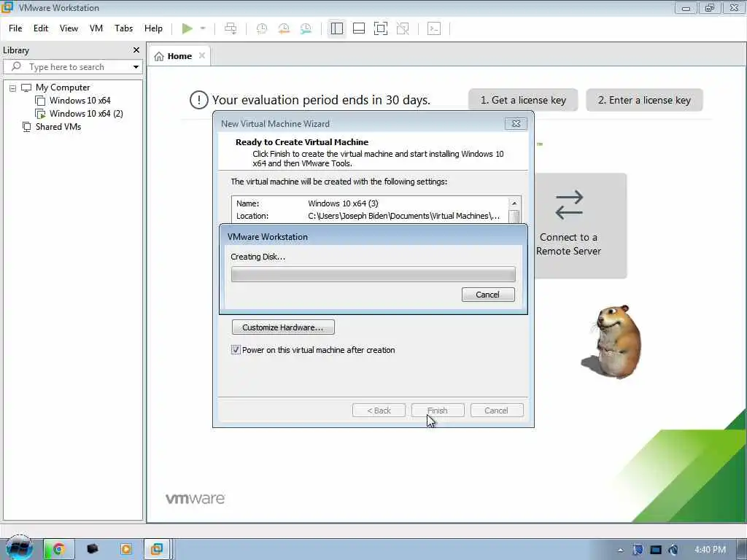The width and height of the screenshot is (747, 560).
Task: Collapse the My Computer tree node
Action: [x=13, y=88]
